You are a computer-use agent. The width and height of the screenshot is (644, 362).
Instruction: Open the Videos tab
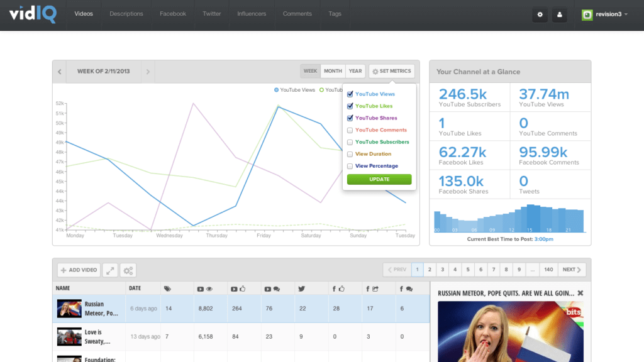pyautogui.click(x=84, y=14)
